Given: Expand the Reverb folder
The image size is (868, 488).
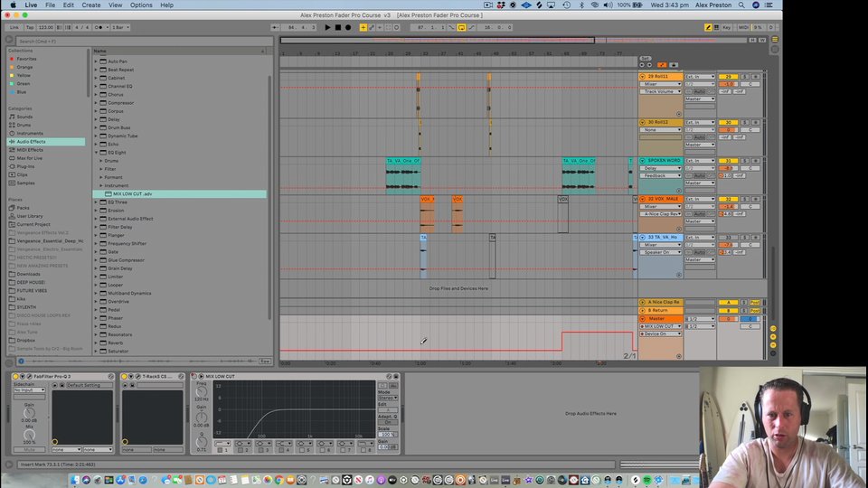Looking at the screenshot, I should point(96,343).
